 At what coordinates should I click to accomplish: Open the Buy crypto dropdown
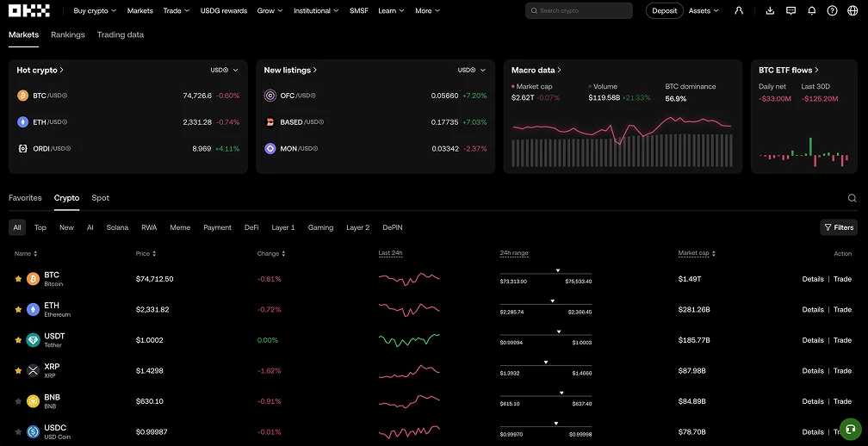tap(95, 10)
